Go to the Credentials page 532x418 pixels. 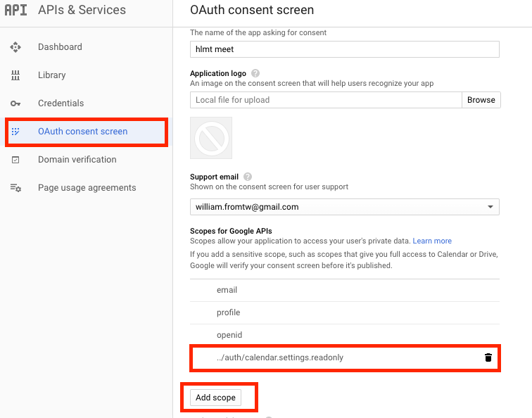[61, 103]
